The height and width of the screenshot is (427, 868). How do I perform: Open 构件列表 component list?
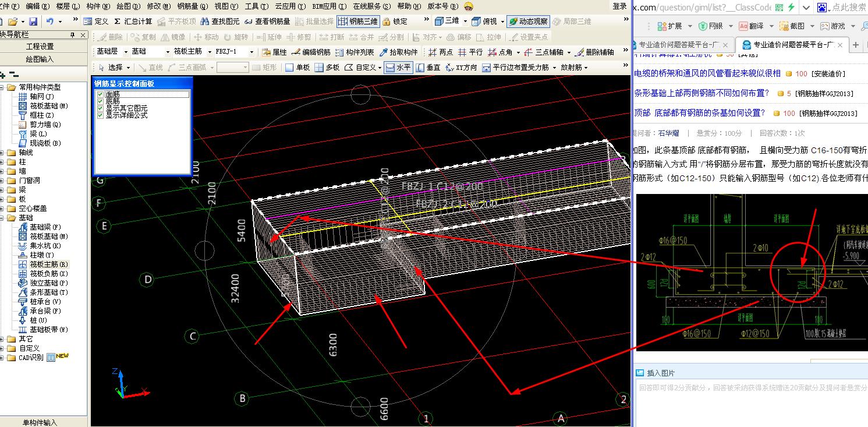point(355,52)
